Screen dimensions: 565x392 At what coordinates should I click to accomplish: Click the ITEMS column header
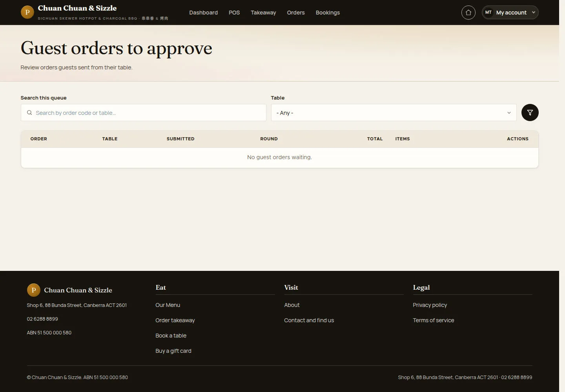403,139
